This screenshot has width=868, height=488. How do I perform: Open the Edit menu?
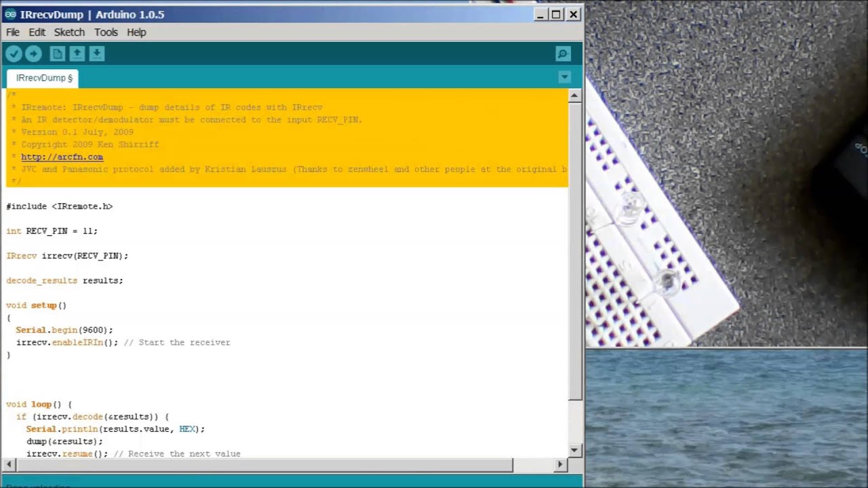tap(37, 32)
